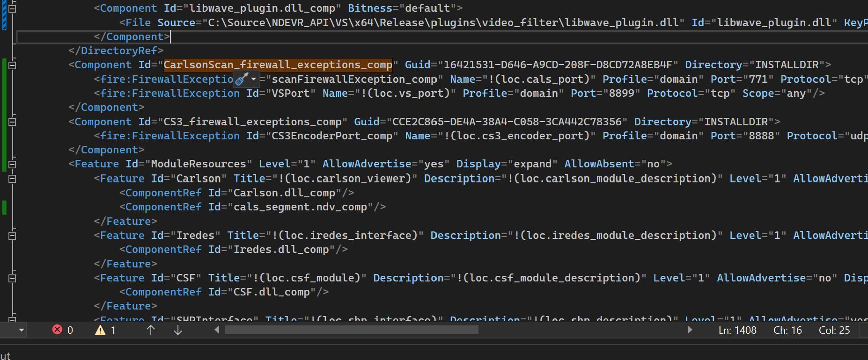
Task: Click the right scroll arrow on horizontal scrollbar
Action: pyautogui.click(x=690, y=330)
